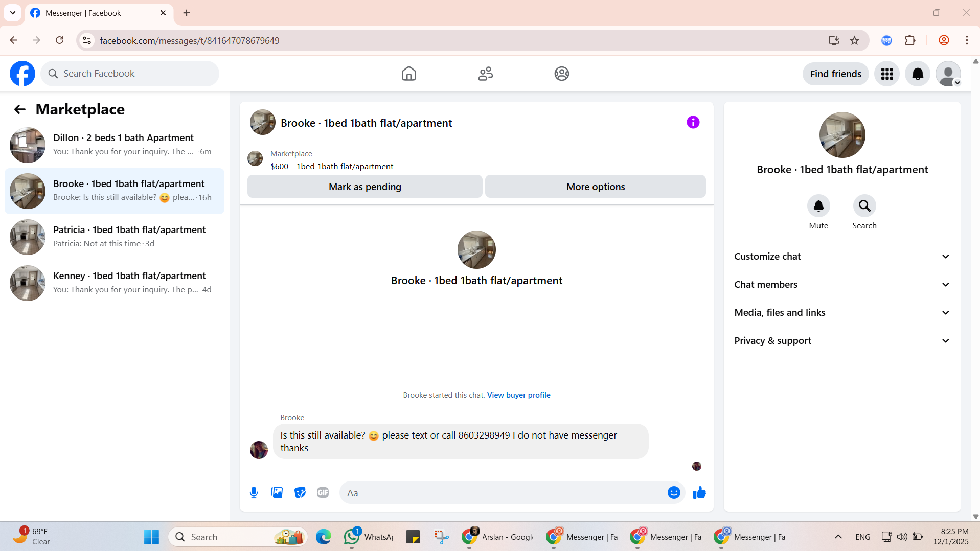Image resolution: width=980 pixels, height=551 pixels.
Task: Click the Marketplace back arrow
Action: [20, 109]
